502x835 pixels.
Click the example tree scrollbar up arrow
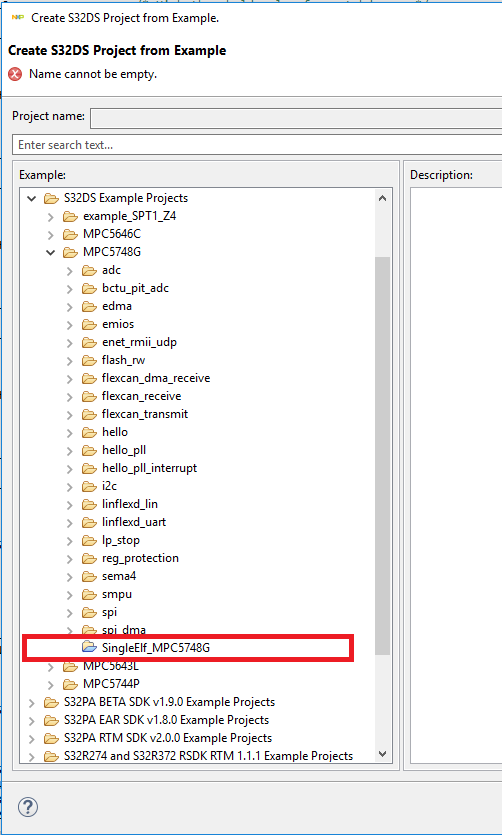[382, 198]
